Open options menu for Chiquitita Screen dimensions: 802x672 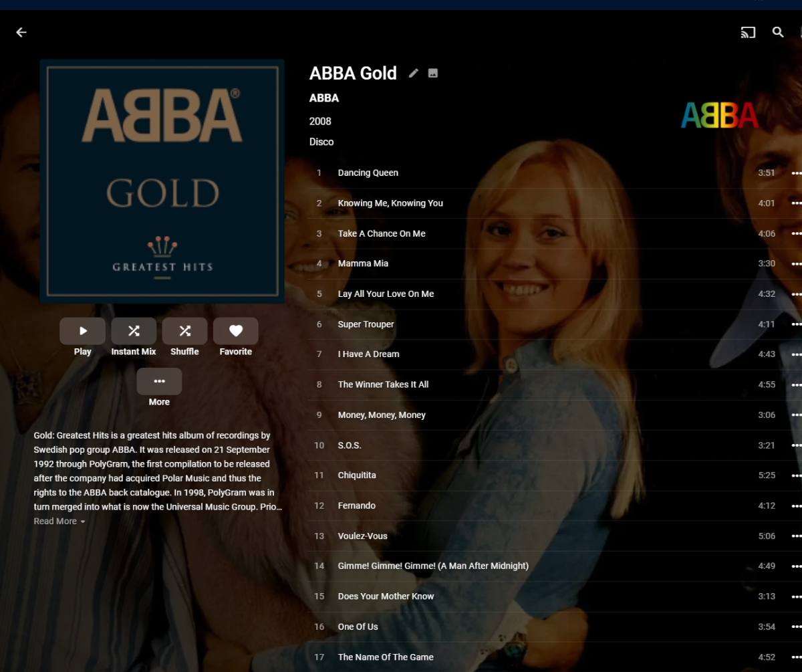click(x=796, y=475)
